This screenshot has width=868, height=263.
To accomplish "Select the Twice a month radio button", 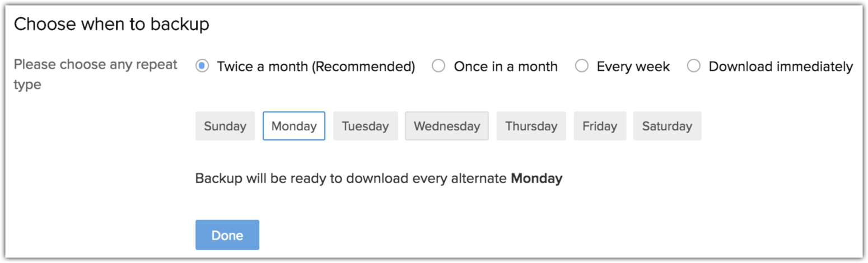I will pyautogui.click(x=202, y=67).
